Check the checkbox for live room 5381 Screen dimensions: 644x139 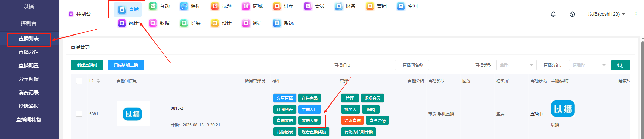coord(79,114)
